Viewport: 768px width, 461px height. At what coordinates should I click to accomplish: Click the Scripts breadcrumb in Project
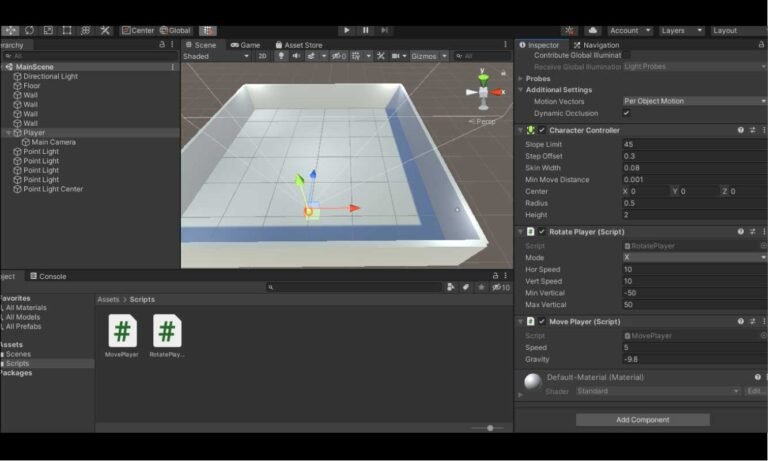[x=142, y=299]
